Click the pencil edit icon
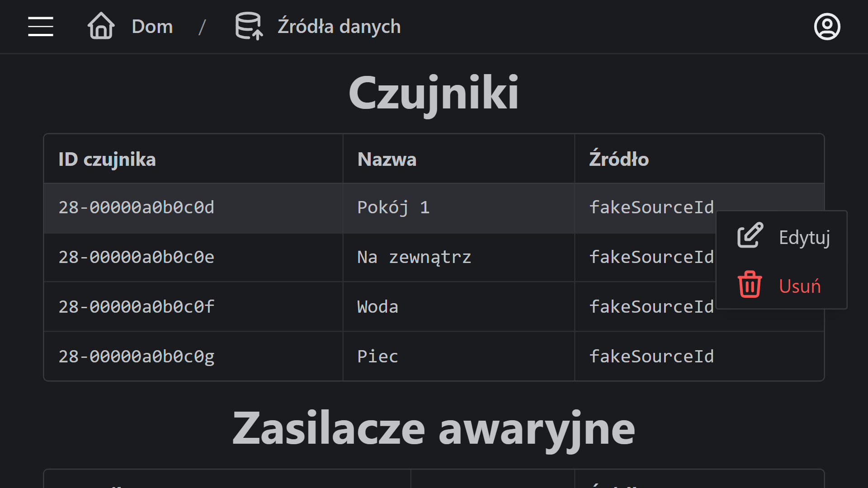This screenshot has width=868, height=488. pos(750,235)
